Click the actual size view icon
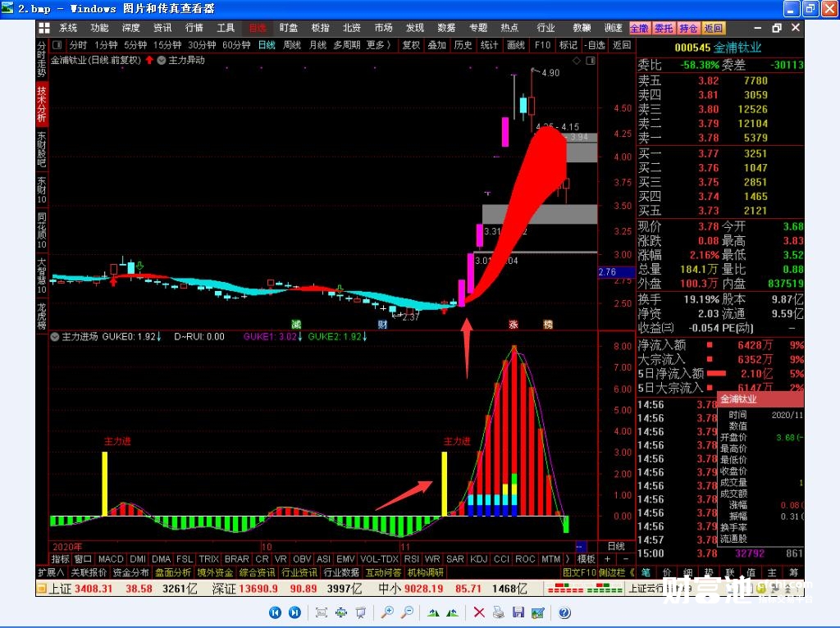This screenshot has width=840, height=628. click(341, 612)
